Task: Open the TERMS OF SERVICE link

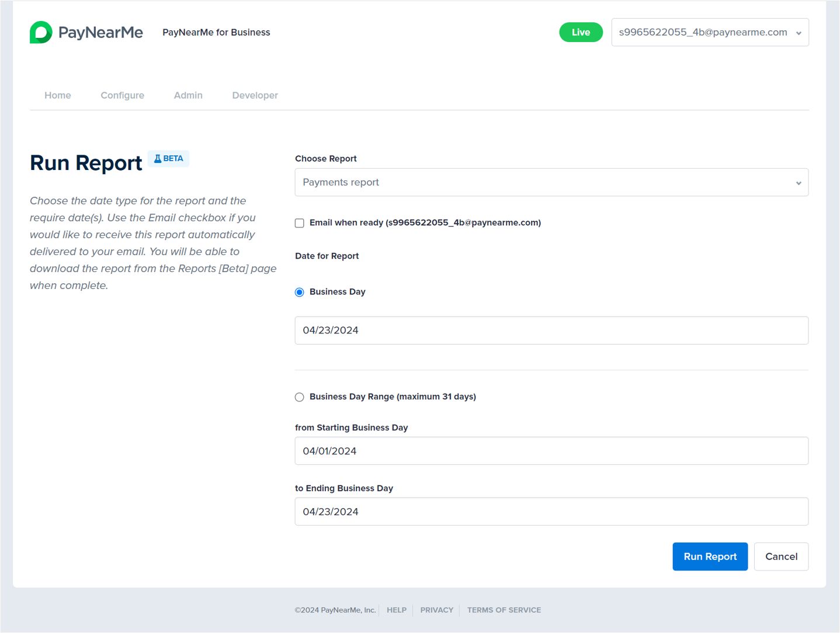Action: (x=504, y=610)
